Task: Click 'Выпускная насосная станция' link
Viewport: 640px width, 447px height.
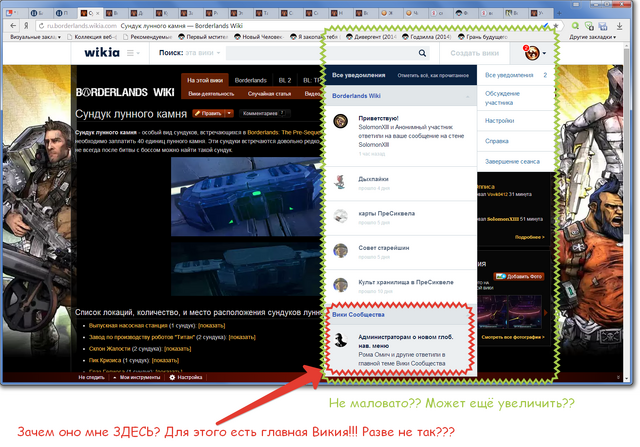Action: click(x=128, y=326)
